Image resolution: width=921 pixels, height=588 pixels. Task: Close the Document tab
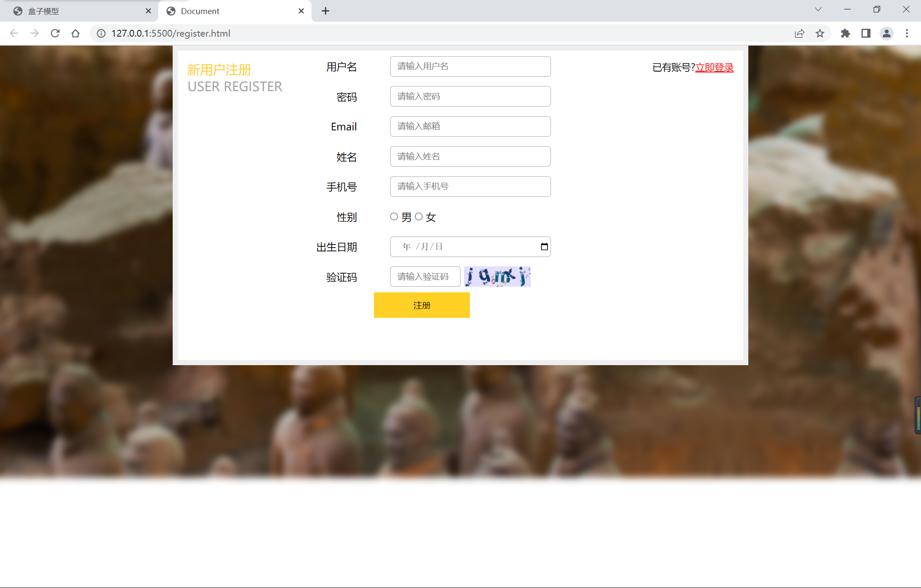tap(301, 11)
